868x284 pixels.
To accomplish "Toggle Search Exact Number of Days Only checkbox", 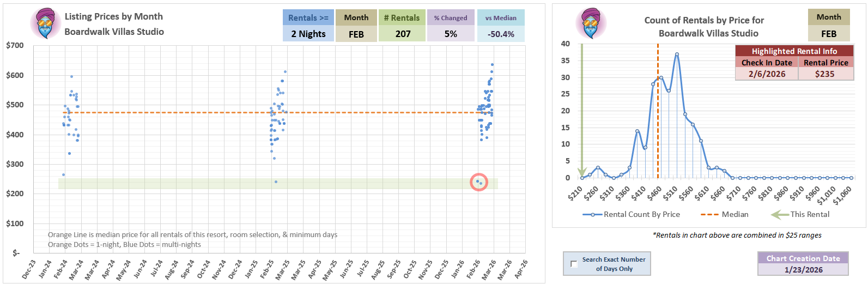I will click(573, 264).
